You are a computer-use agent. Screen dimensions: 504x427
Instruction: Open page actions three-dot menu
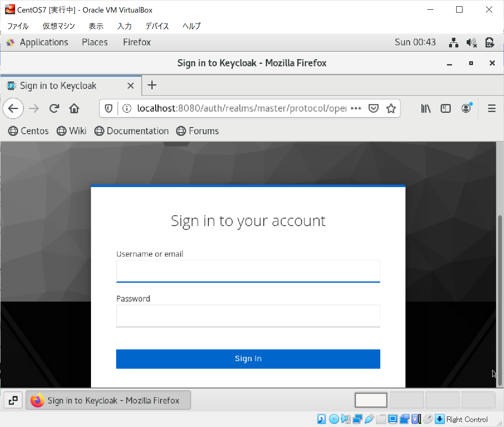(356, 109)
